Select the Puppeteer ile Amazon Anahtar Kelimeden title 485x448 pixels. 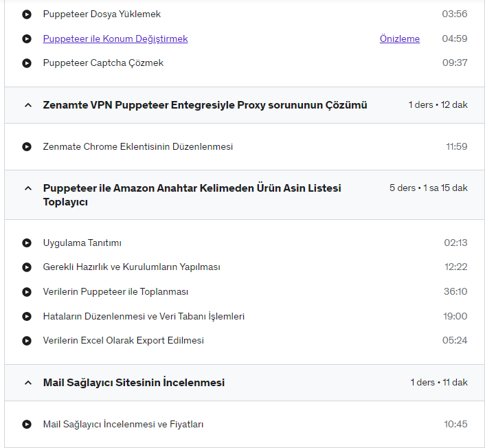(x=192, y=195)
